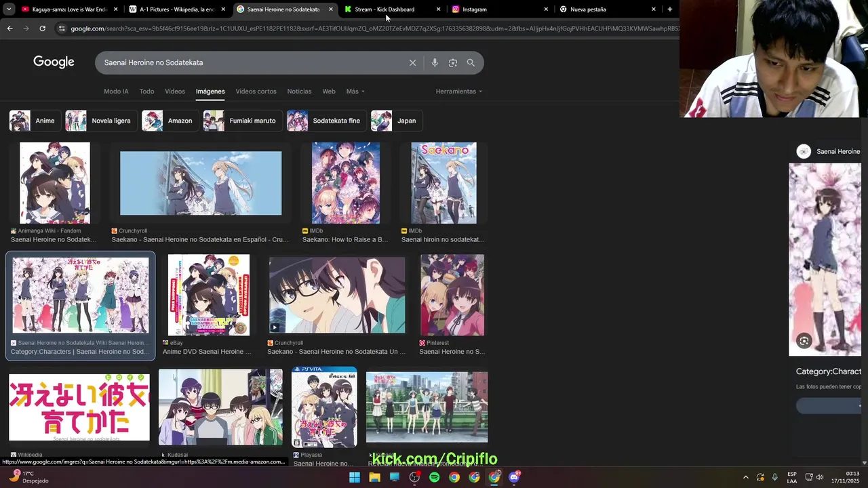Submit search using the magnifying glass icon
The width and height of the screenshot is (868, 488).
(x=471, y=62)
